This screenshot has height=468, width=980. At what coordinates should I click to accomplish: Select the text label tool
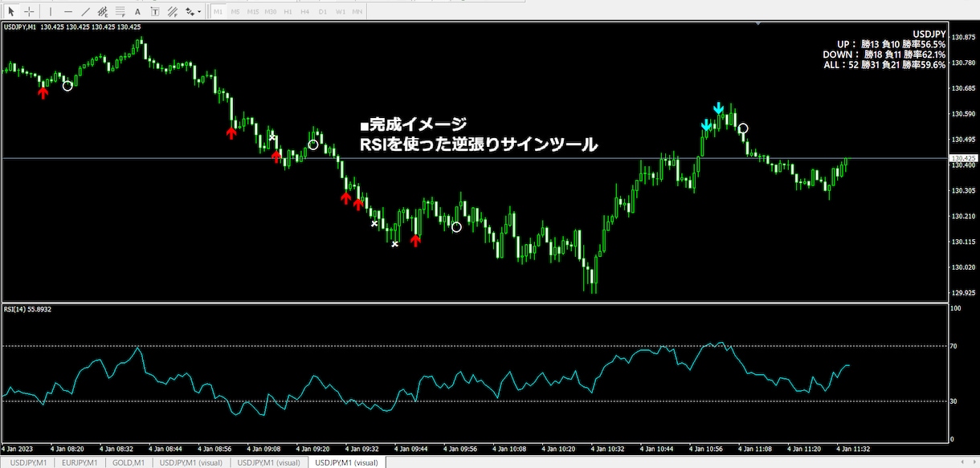[x=155, y=12]
